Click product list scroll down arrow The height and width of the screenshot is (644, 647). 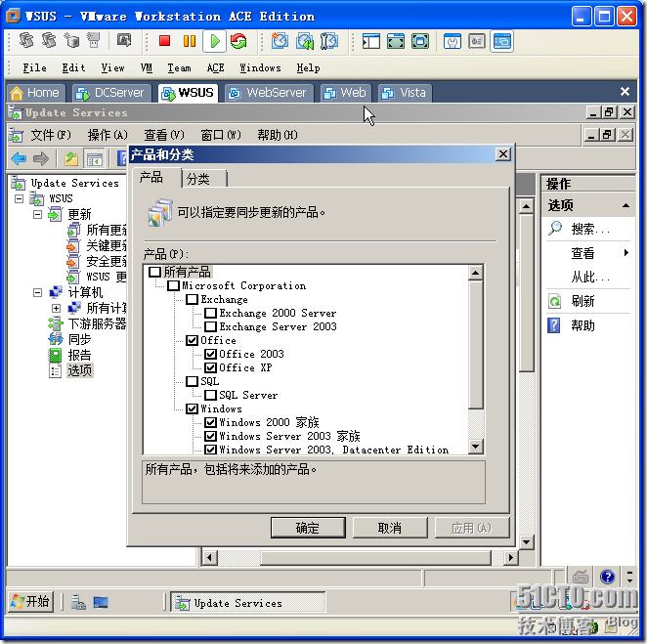point(475,446)
